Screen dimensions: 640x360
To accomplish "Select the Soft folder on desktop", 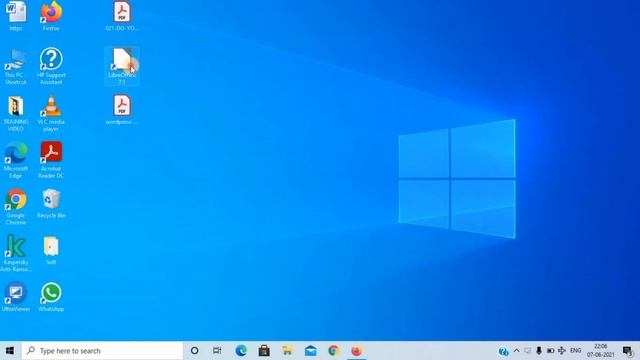I will [x=51, y=250].
